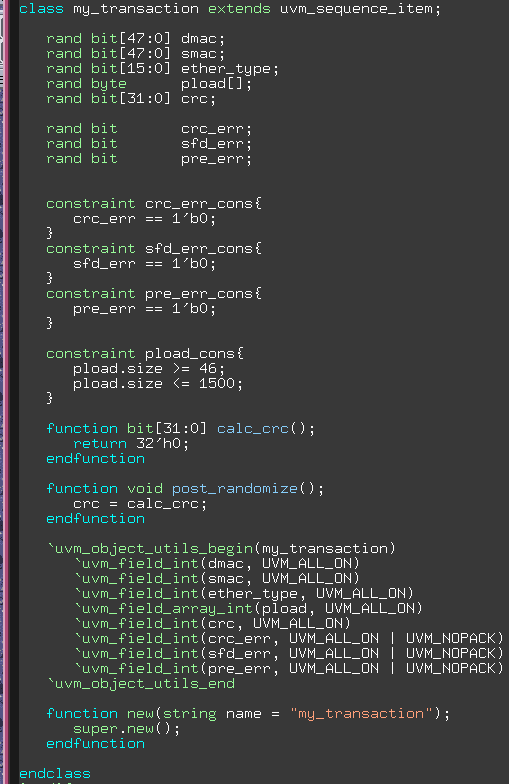Click UVM_NOPACK on the crc_err field line
The height and width of the screenshot is (784, 509).
450,638
